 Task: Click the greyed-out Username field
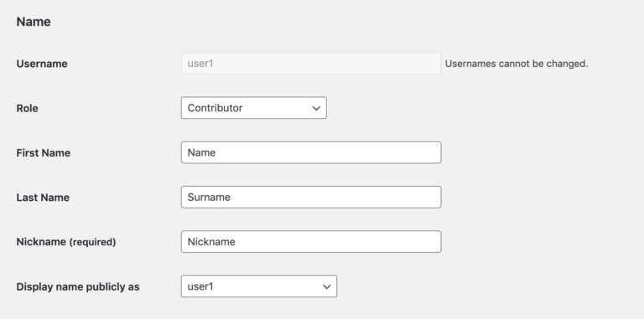[x=311, y=64]
